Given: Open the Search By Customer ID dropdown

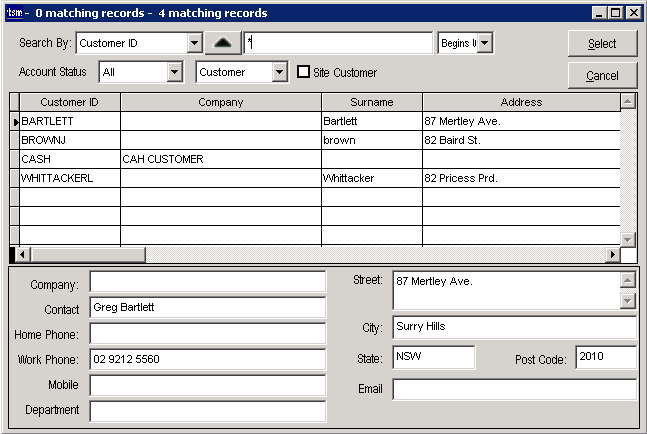Looking at the screenshot, I should click(x=194, y=43).
